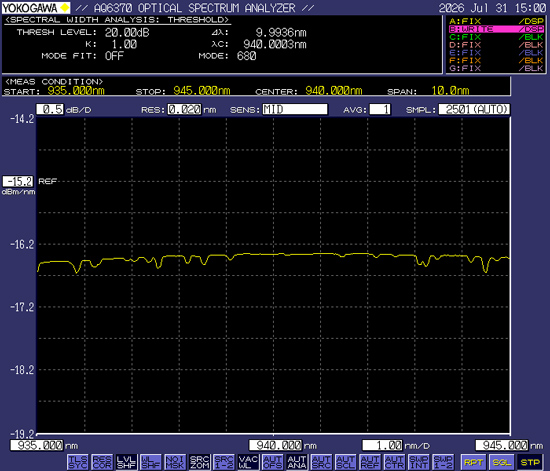Image resolution: width=550 pixels, height=471 pixels.
Task: Select trace A:FIX in the trace list
Action: pos(496,21)
